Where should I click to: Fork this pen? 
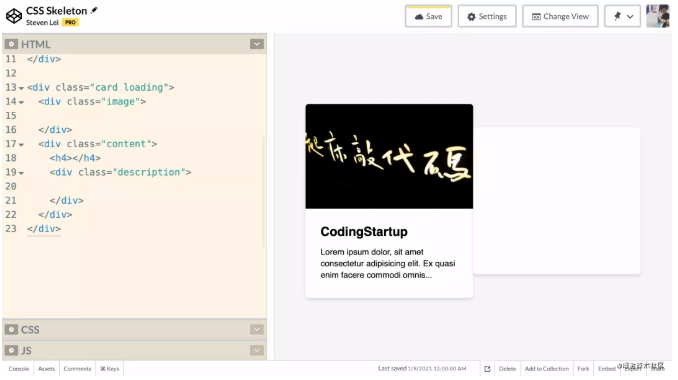click(x=583, y=369)
